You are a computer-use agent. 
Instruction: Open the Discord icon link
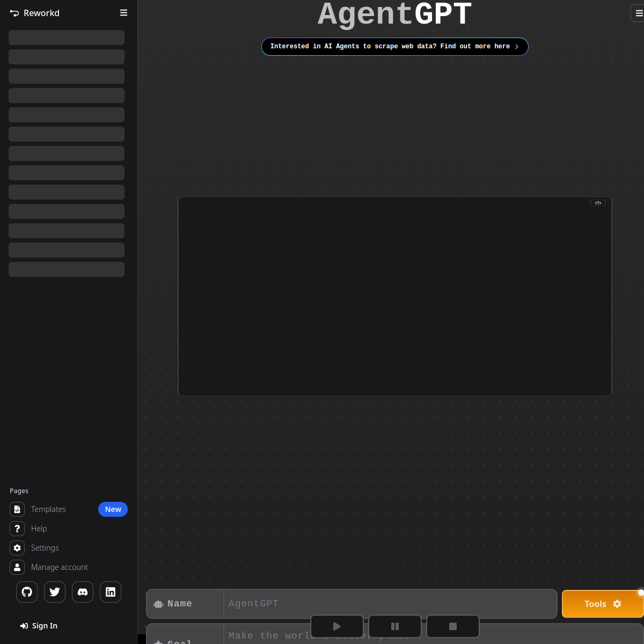coord(83,592)
